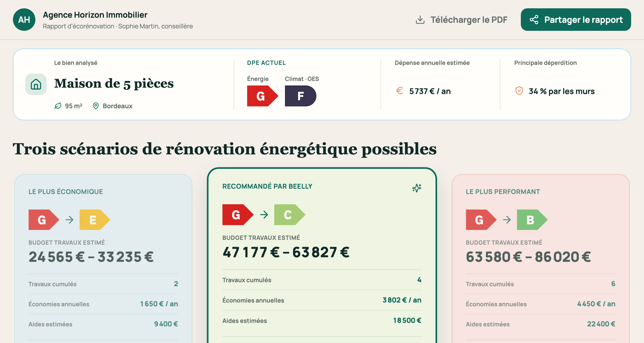The image size is (644, 343).
Task: Select the red G Énergie DPE badge
Action: pyautogui.click(x=262, y=96)
